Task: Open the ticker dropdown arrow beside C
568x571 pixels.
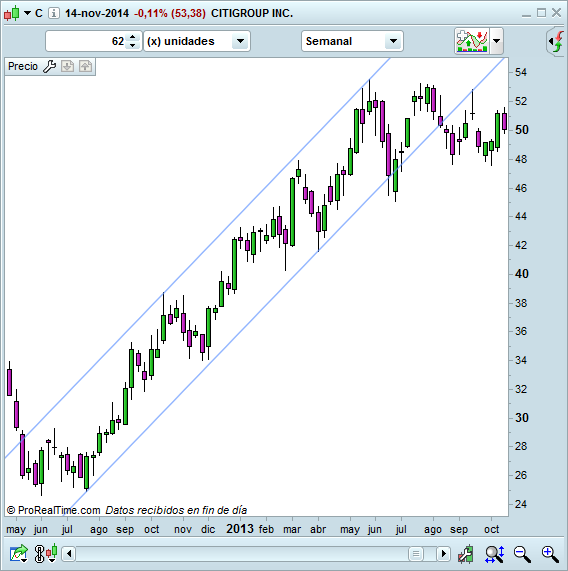Action: pyautogui.click(x=27, y=13)
